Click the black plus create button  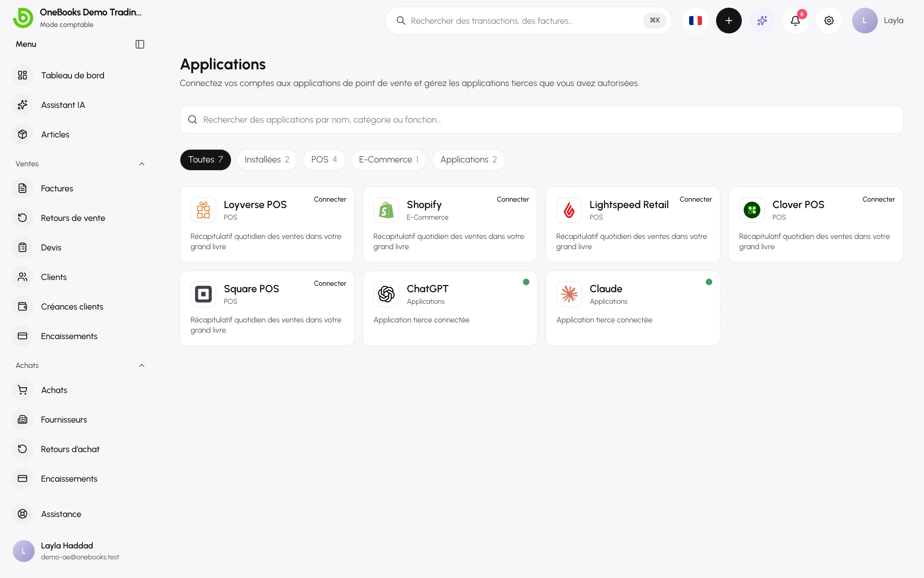tap(729, 21)
